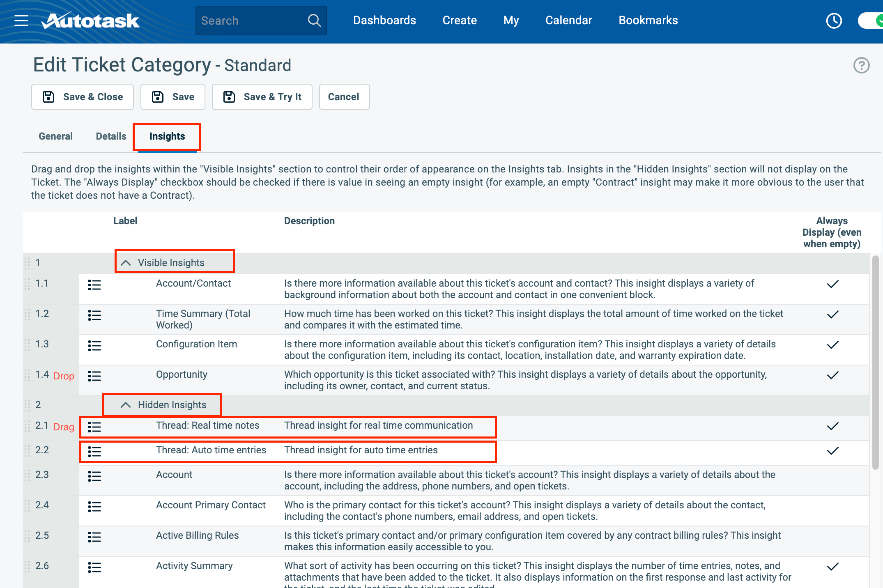Collapse the Visible Insights section

coord(126,263)
